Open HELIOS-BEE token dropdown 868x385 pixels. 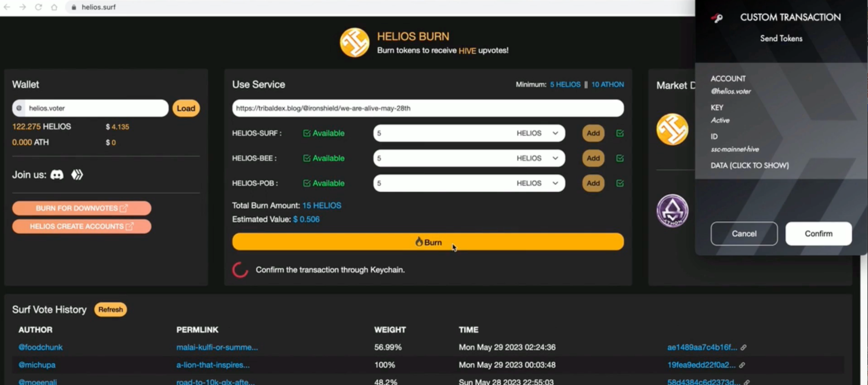pos(537,159)
